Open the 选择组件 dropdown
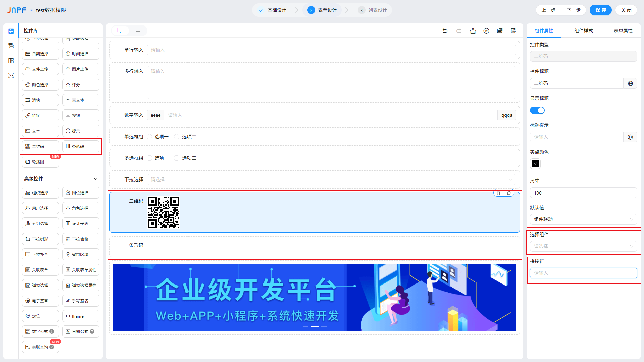 [583, 246]
